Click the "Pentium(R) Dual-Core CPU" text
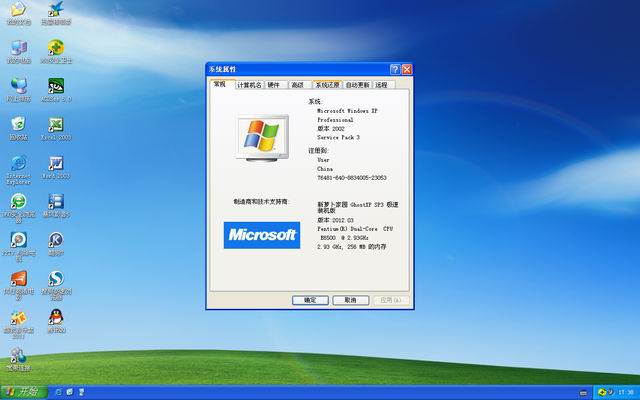 pyautogui.click(x=355, y=229)
